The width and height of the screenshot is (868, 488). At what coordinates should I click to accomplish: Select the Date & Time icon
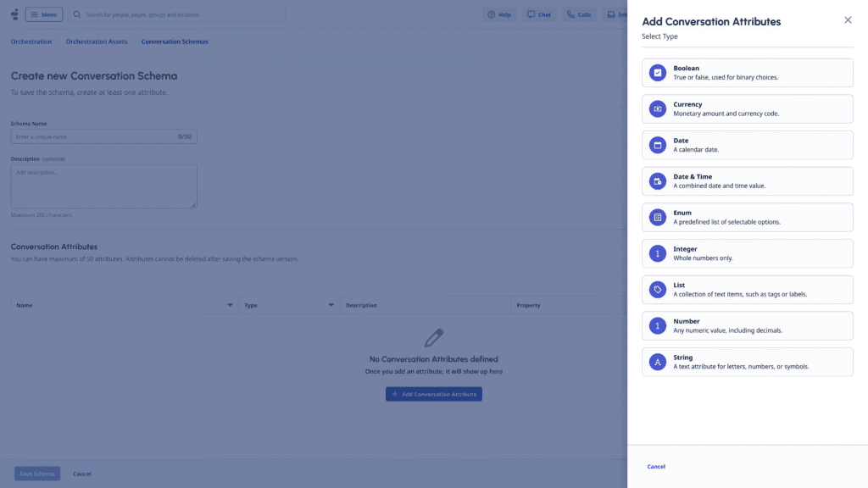click(x=657, y=181)
